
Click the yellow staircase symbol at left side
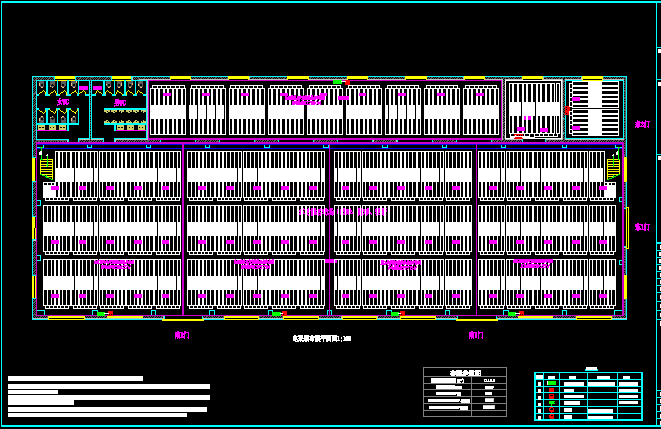click(46, 168)
